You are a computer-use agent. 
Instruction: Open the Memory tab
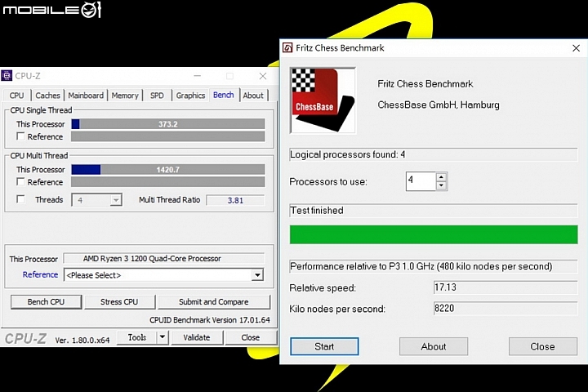pyautogui.click(x=125, y=96)
